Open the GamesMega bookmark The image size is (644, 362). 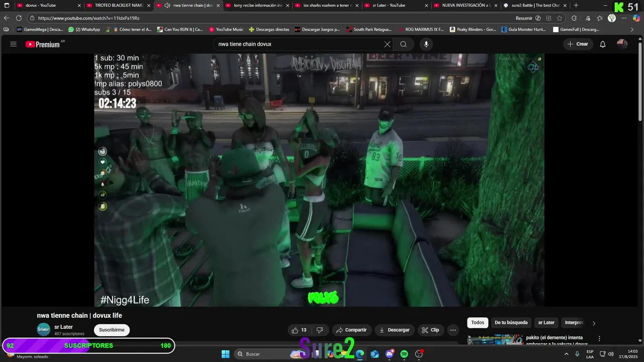click(x=40, y=30)
